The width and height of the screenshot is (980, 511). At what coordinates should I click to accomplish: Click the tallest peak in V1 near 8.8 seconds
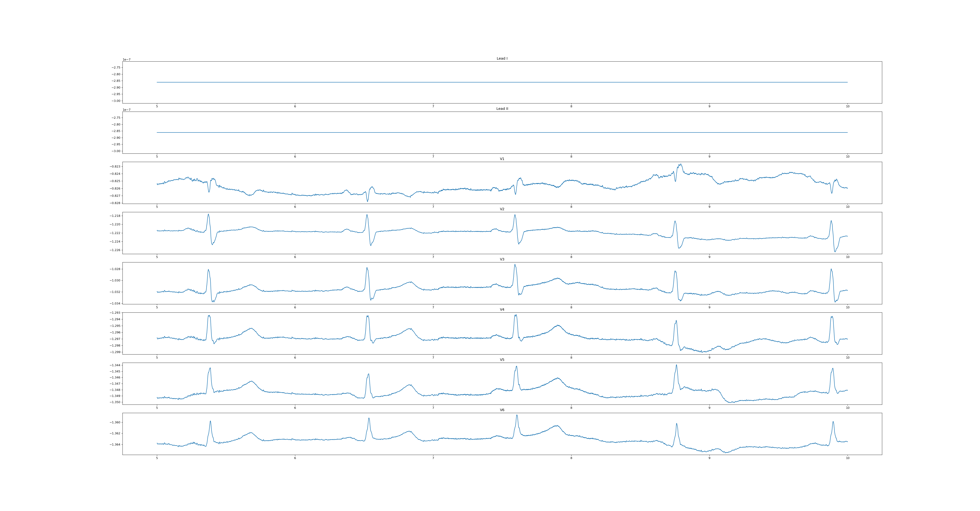[681, 164]
